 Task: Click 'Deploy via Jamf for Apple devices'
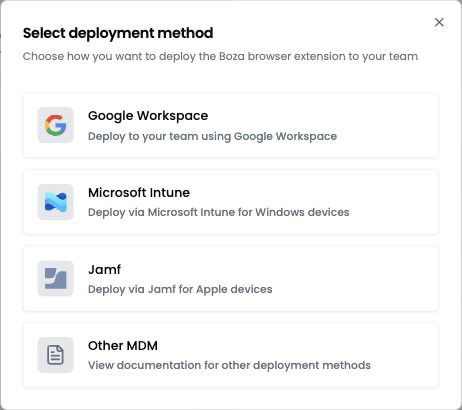pos(180,289)
